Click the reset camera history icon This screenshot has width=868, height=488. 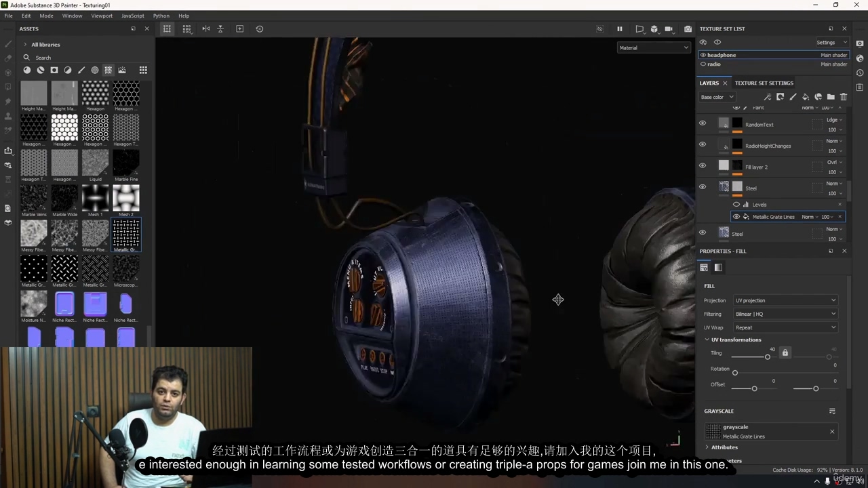click(x=259, y=28)
